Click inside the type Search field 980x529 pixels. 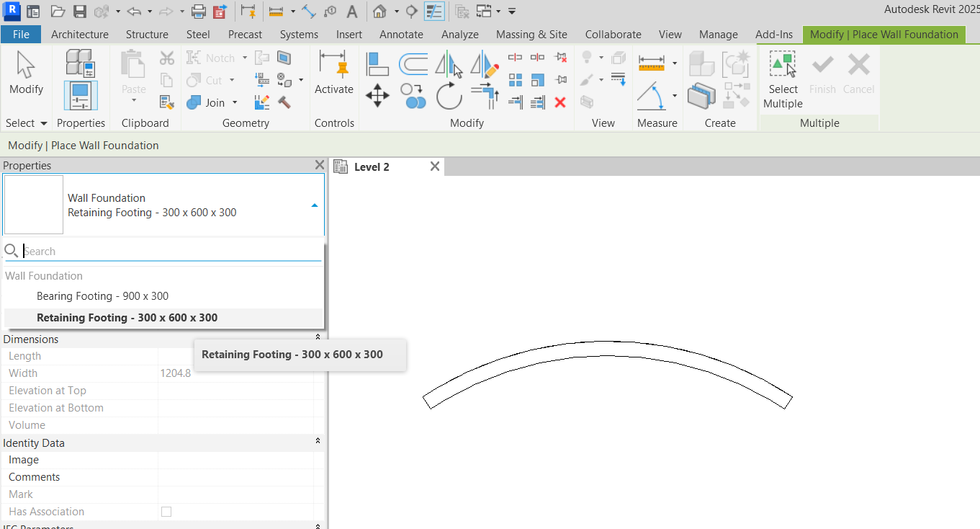coord(166,251)
